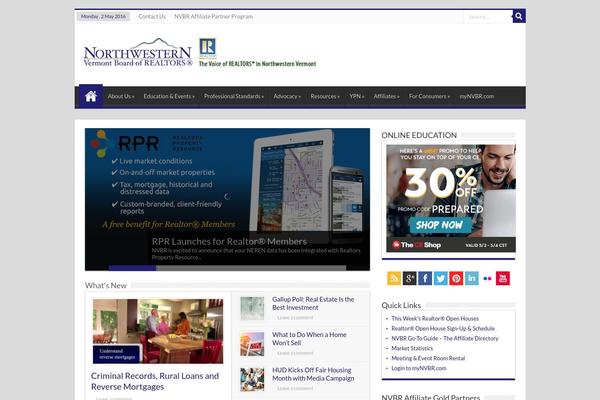Click the What's New section heading
The image size is (600, 400).
[106, 286]
